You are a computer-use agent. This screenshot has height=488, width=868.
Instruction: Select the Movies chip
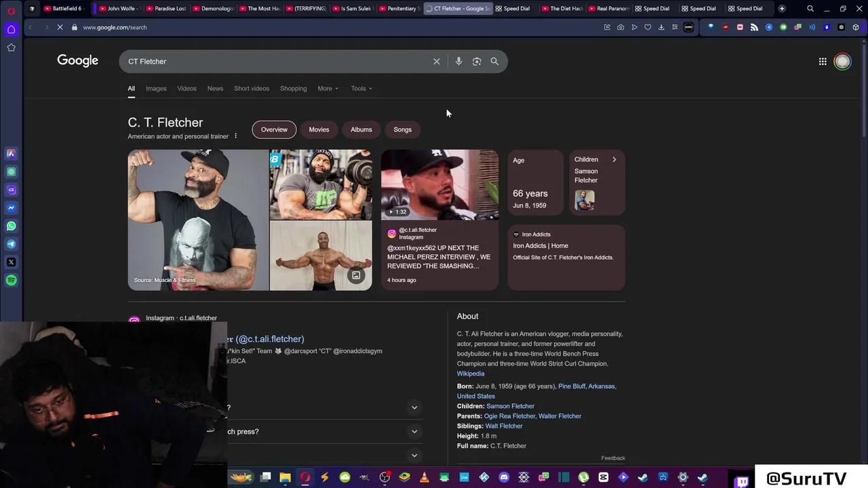pyautogui.click(x=319, y=129)
